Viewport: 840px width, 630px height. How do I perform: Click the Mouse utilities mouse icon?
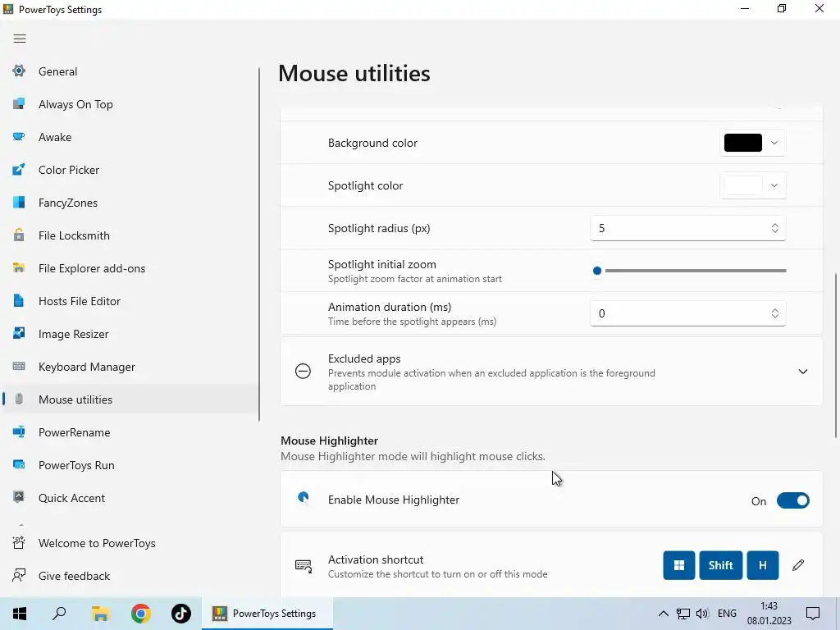[19, 399]
